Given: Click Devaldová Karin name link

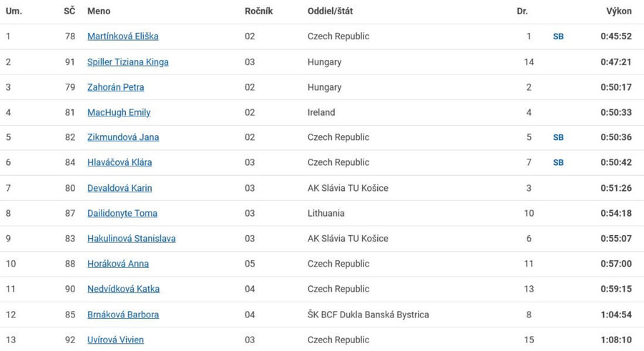Looking at the screenshot, I should [x=119, y=188].
